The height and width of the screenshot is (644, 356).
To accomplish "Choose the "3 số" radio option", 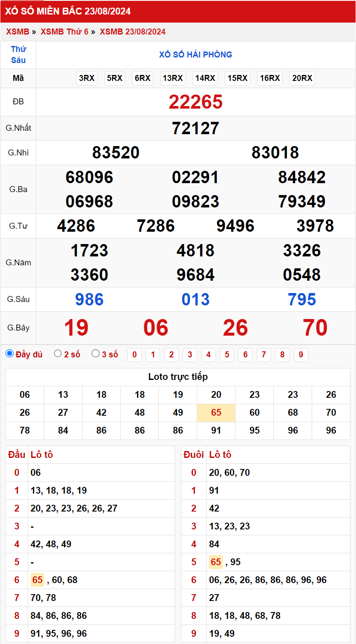I will click(x=96, y=354).
